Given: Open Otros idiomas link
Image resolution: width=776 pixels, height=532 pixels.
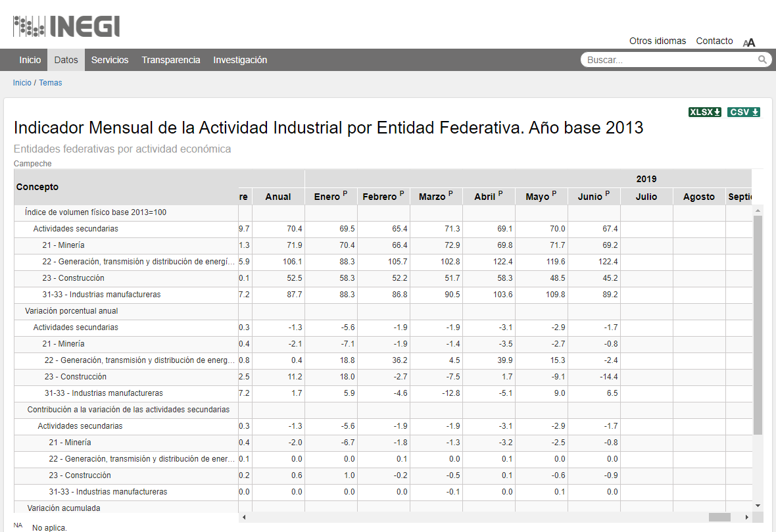Looking at the screenshot, I should point(658,41).
